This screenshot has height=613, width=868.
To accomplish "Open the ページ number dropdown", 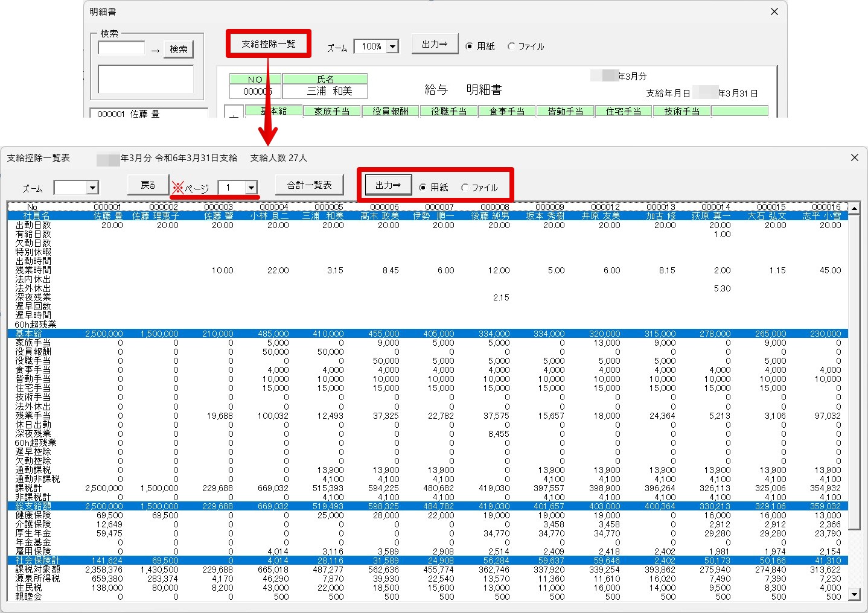I will tap(251, 188).
